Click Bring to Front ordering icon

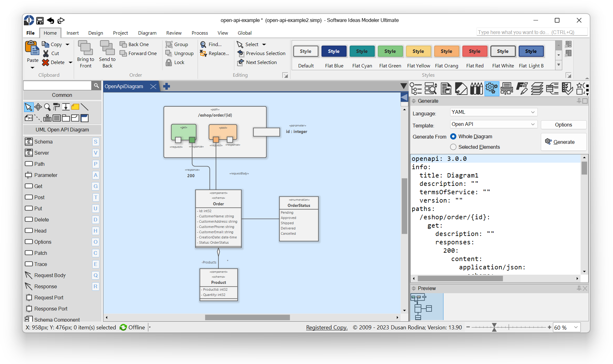point(85,48)
